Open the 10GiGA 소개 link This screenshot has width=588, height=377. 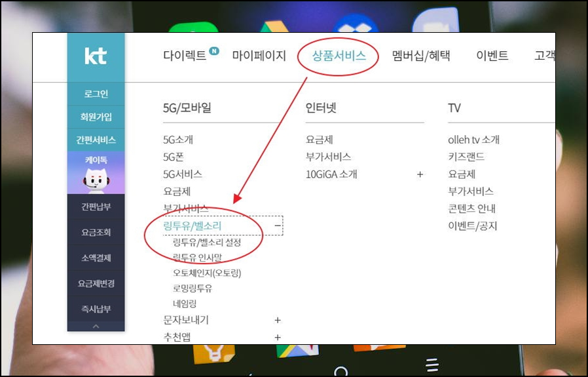coord(331,174)
